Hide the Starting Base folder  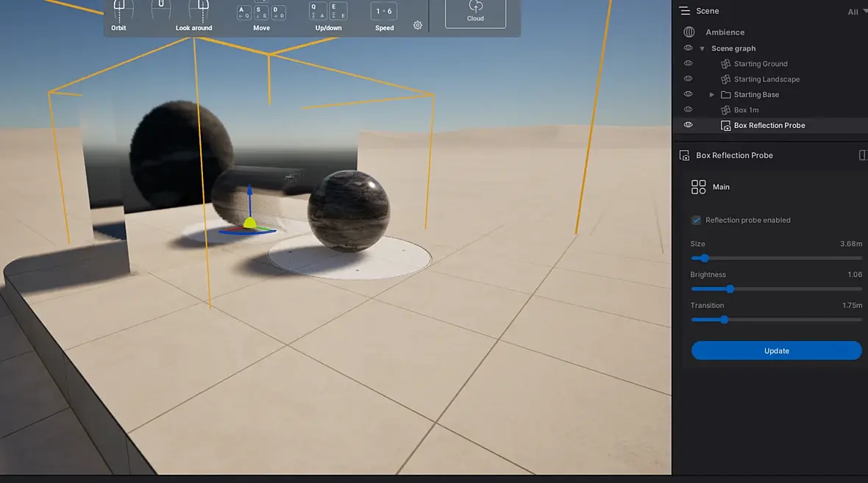click(x=688, y=95)
